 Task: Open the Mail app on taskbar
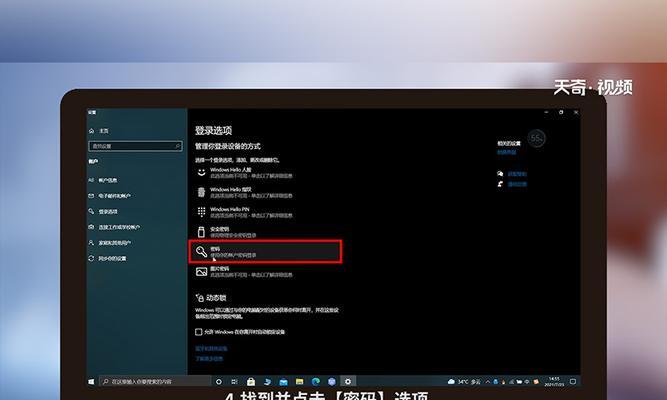(x=283, y=382)
